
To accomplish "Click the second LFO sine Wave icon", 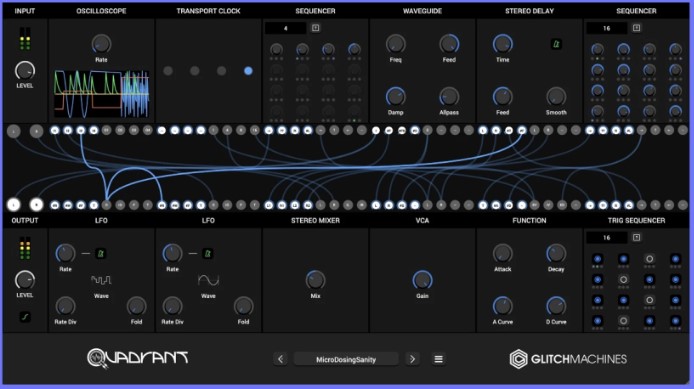I will coord(208,280).
